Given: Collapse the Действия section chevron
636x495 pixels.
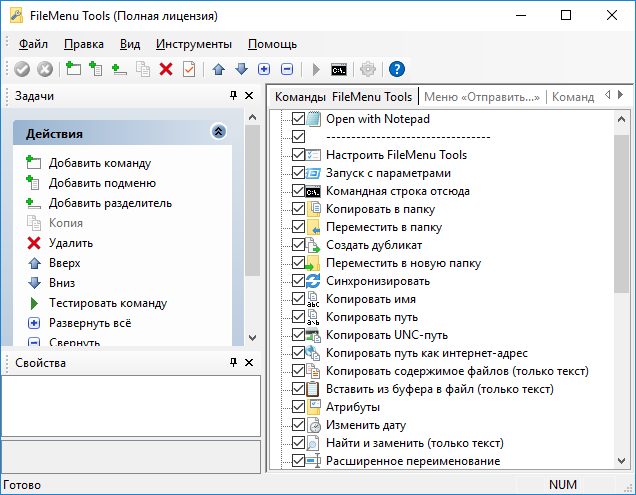Looking at the screenshot, I should coord(219,132).
